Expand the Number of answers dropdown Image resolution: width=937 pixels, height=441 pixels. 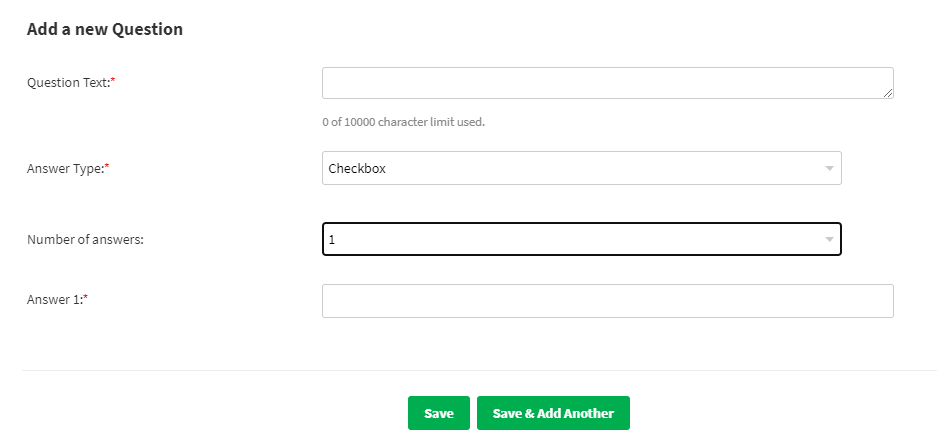coord(581,239)
